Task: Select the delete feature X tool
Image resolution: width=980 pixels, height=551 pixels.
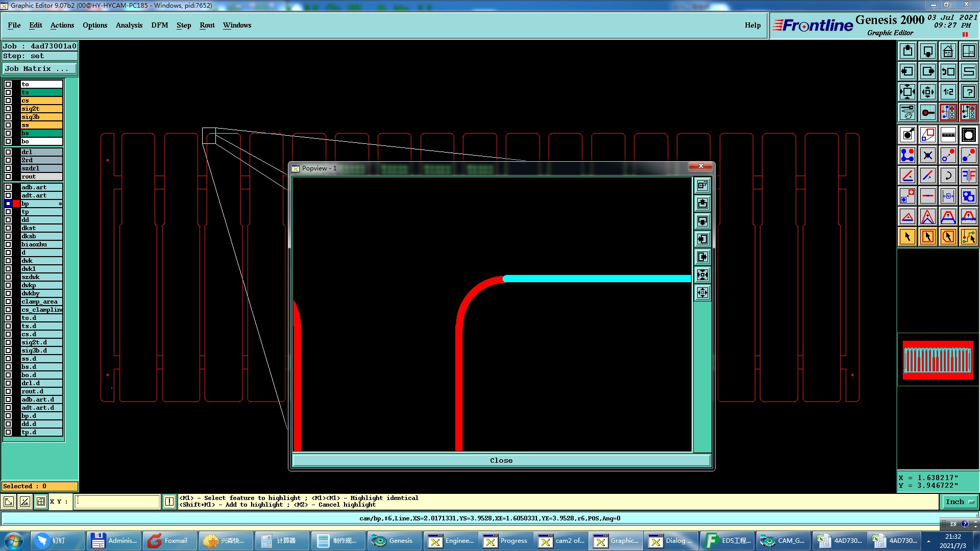Action: point(928,155)
